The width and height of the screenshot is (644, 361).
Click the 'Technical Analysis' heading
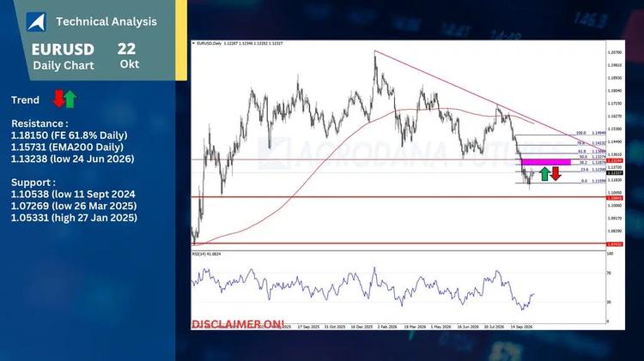(x=106, y=21)
